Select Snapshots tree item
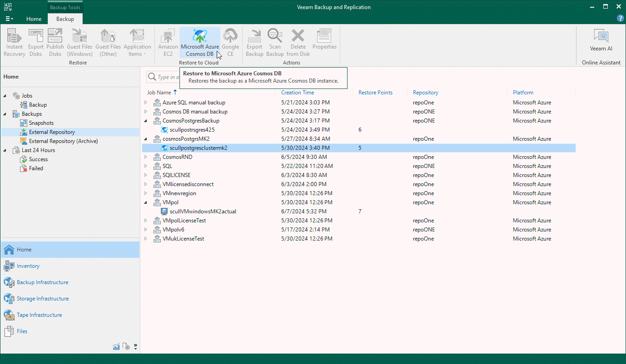This screenshot has width=626, height=364. 41,123
